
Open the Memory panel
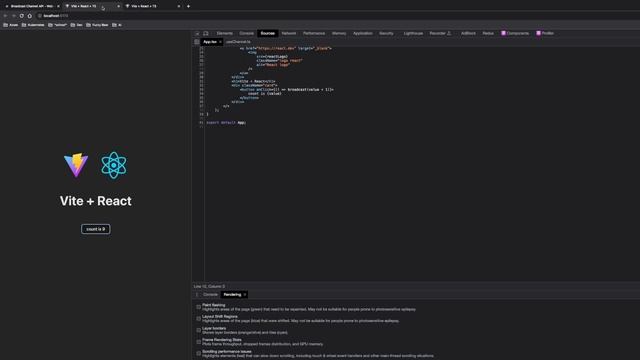(x=339, y=33)
